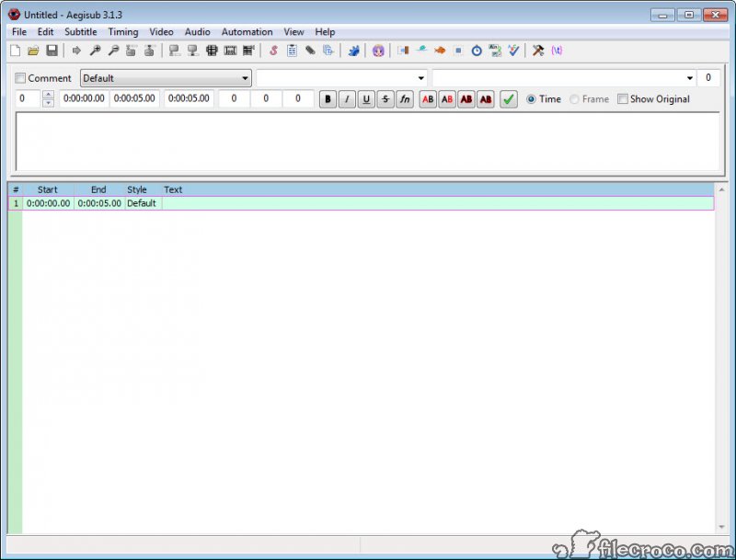
Task: Decrease layer number with spinner down
Action: tap(48, 103)
